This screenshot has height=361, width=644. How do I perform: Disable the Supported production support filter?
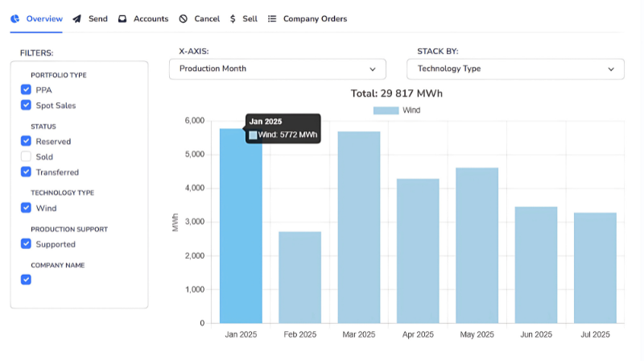[26, 243]
